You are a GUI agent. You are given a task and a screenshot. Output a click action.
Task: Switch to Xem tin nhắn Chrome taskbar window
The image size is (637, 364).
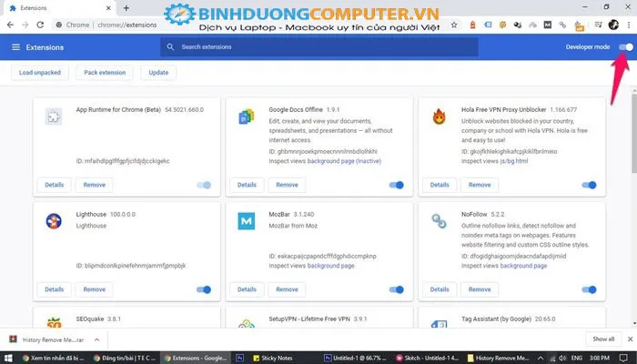coord(53,358)
